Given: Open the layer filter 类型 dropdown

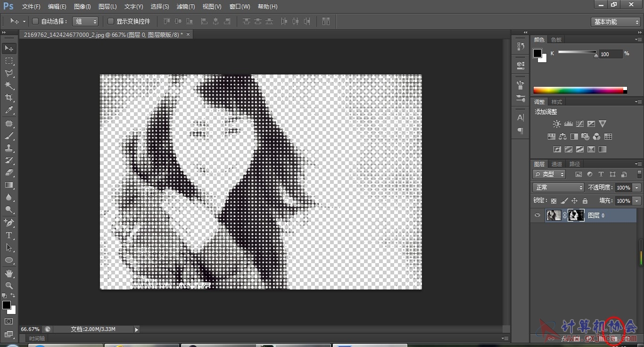Looking at the screenshot, I should (x=549, y=174).
